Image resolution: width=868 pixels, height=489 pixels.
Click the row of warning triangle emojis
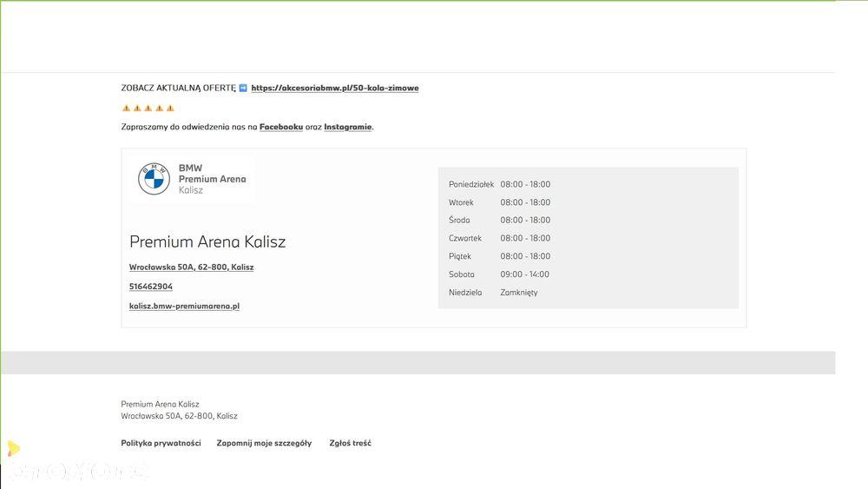tap(148, 108)
